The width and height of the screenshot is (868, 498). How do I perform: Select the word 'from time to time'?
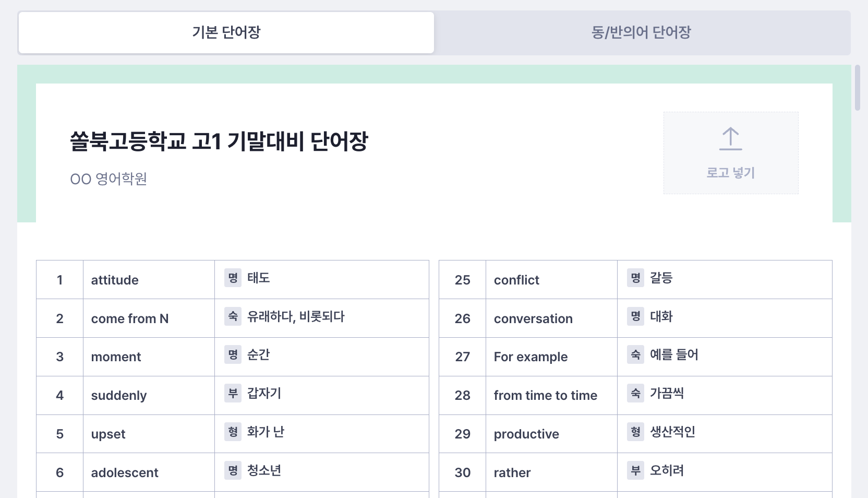[x=546, y=396]
